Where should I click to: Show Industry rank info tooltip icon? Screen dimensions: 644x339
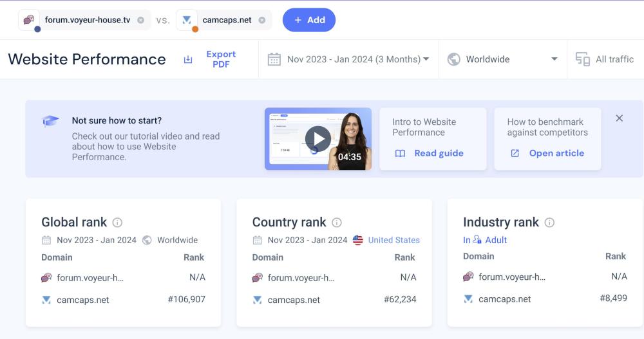pos(549,223)
